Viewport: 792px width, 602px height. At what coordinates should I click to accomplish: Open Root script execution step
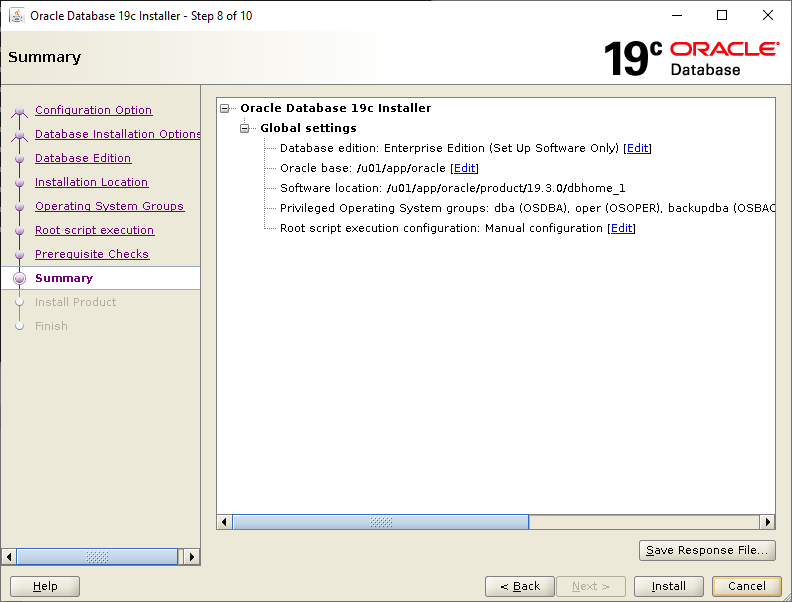click(94, 230)
